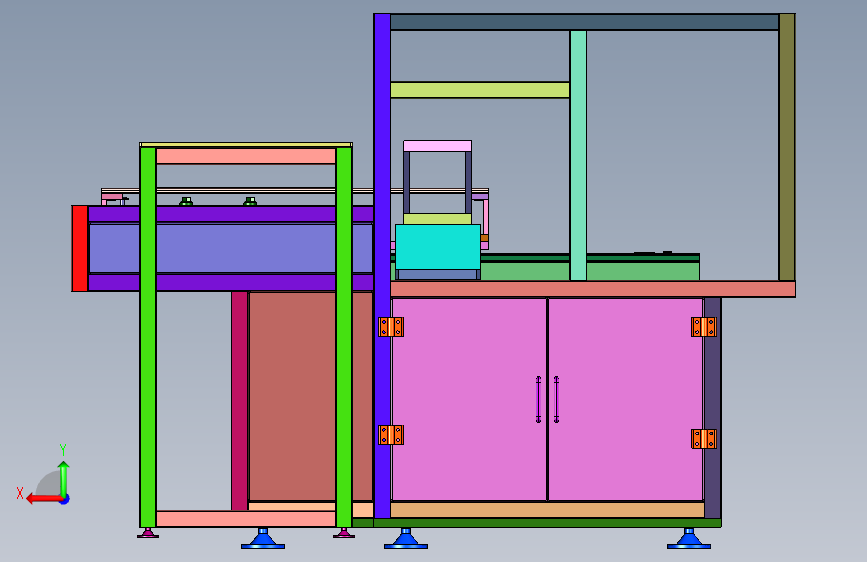Select the salmon tabletop slab
The image size is (867, 562).
[593, 289]
